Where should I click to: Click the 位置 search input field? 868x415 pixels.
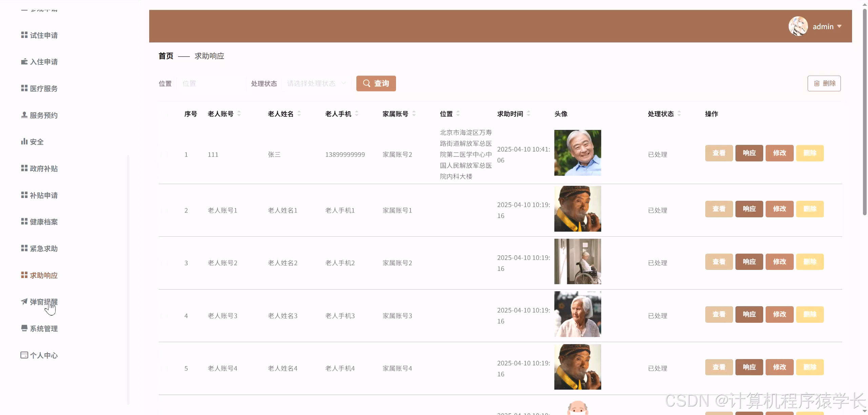click(210, 83)
